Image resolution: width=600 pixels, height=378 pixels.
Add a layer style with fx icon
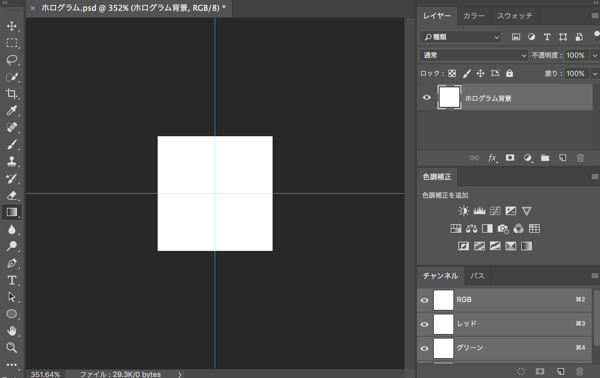pos(492,158)
